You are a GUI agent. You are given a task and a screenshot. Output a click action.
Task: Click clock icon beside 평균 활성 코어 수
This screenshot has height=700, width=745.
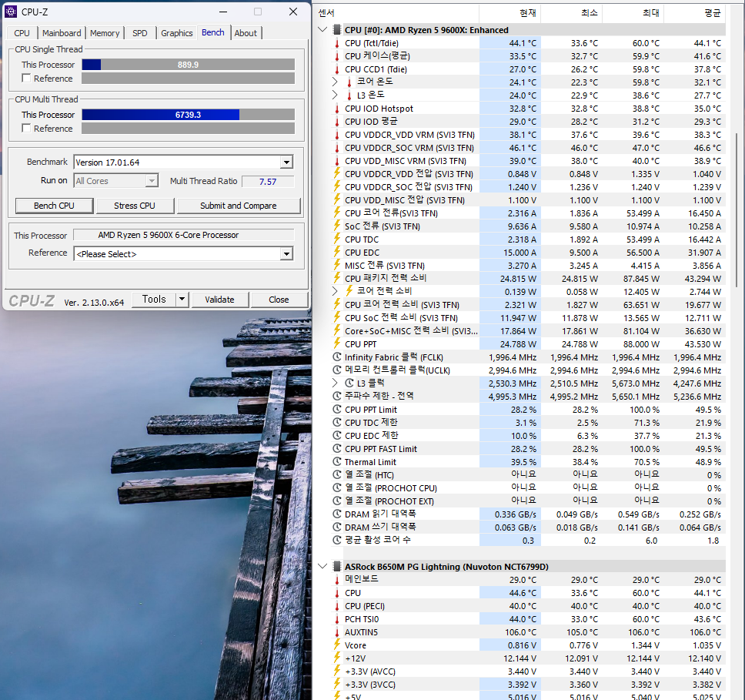337,541
